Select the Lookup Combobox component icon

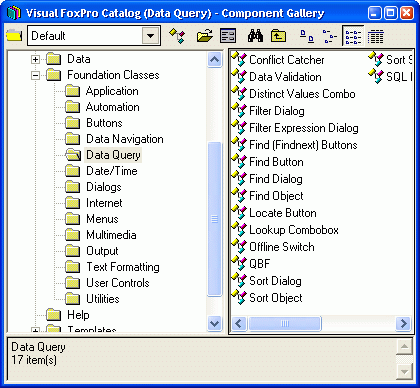point(239,229)
